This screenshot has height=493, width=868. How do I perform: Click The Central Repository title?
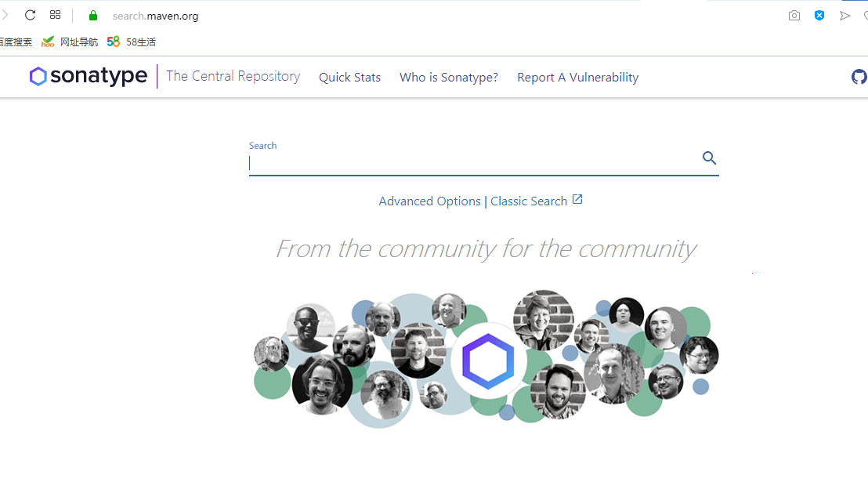coord(233,76)
